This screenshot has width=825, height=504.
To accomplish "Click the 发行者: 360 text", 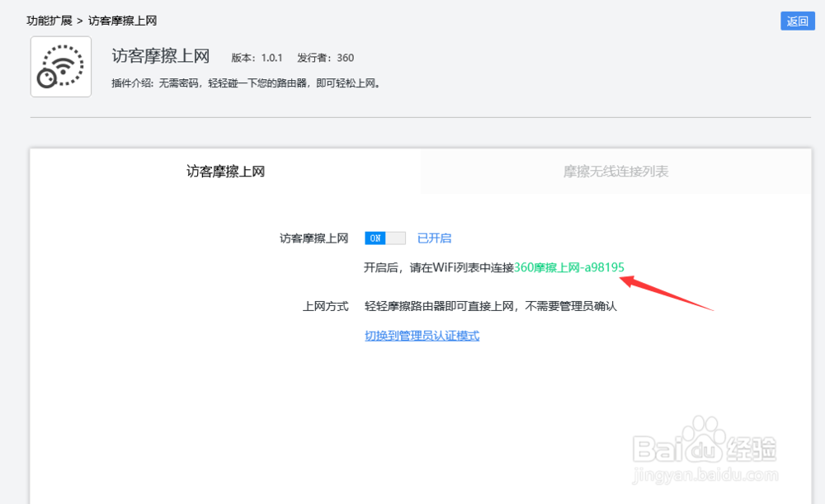I will (x=325, y=58).
